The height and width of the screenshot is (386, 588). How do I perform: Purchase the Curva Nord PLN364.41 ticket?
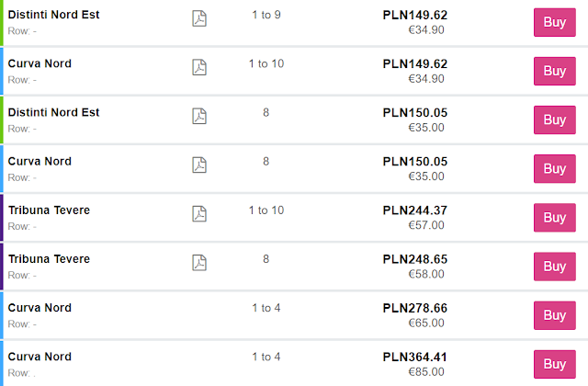554,363
